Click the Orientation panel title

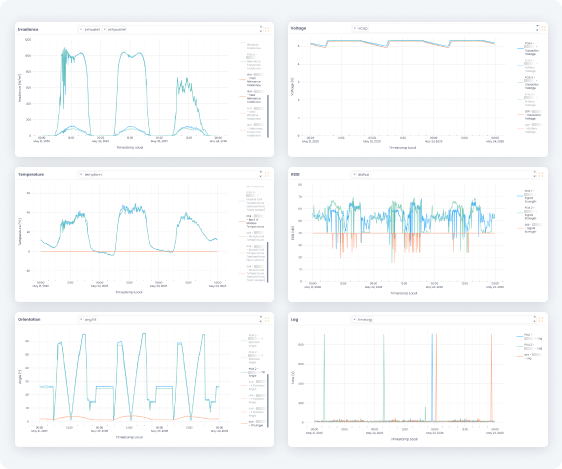click(x=29, y=319)
